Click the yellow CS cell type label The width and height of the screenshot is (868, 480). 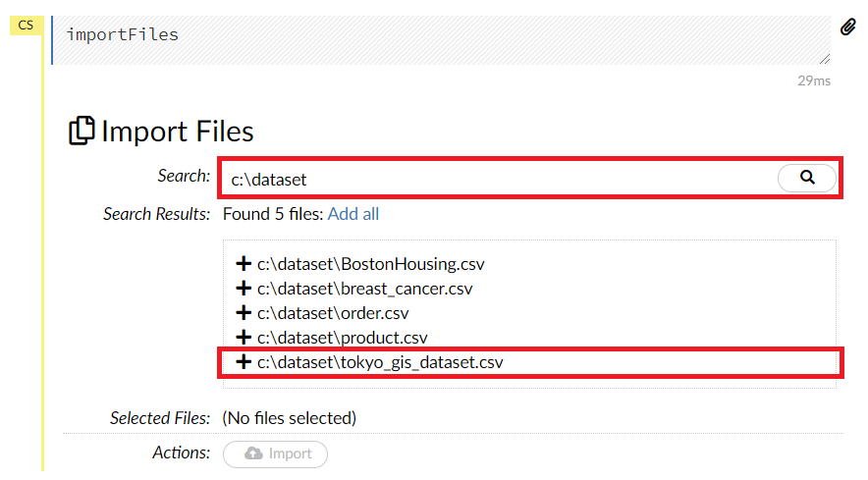click(x=26, y=25)
